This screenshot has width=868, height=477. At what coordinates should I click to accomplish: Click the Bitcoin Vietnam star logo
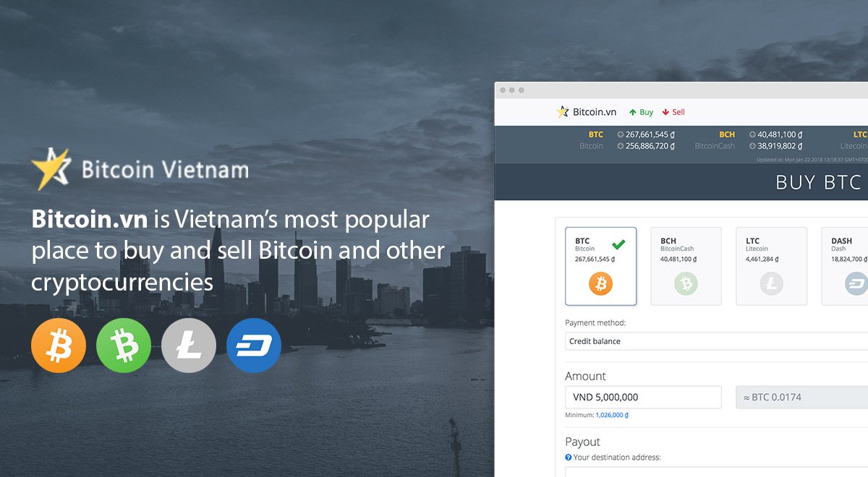[x=51, y=169]
